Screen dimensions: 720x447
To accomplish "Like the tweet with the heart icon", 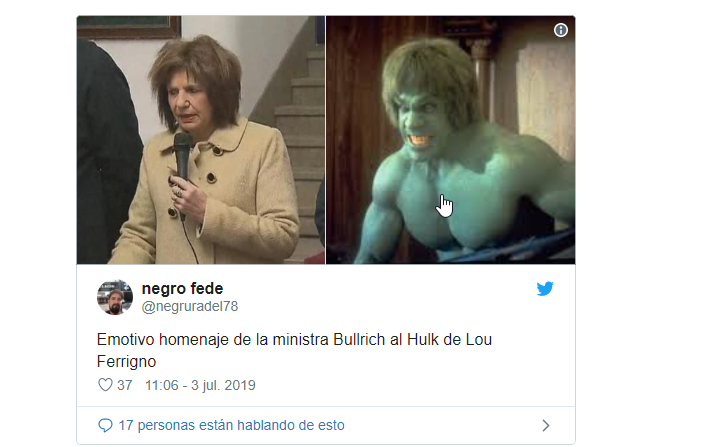I will click(x=105, y=385).
